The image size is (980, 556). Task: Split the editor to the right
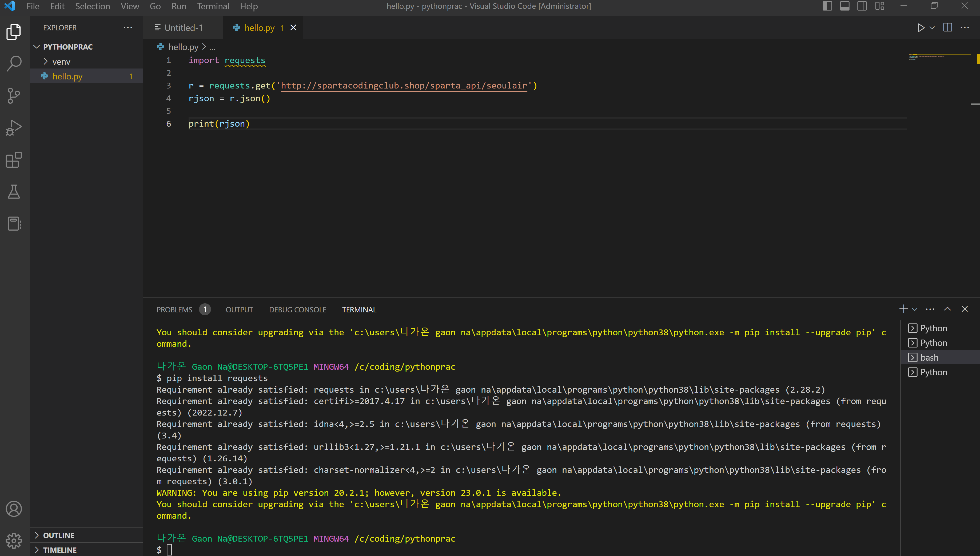click(x=948, y=27)
